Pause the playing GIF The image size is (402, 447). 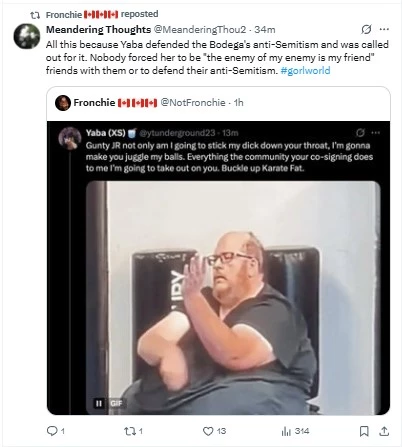(99, 403)
